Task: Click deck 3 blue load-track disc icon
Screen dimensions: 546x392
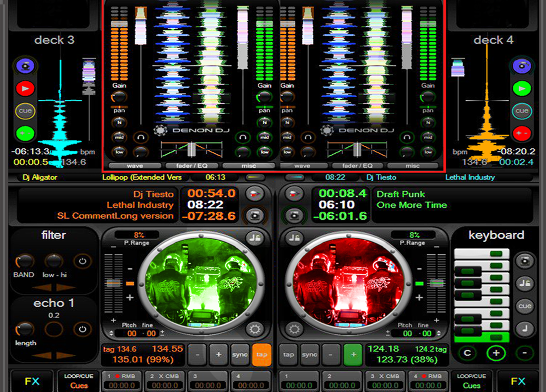Action: [25, 66]
